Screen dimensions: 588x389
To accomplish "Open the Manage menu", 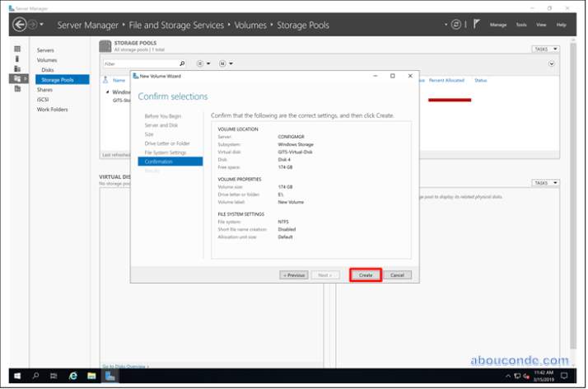I will click(x=498, y=25).
